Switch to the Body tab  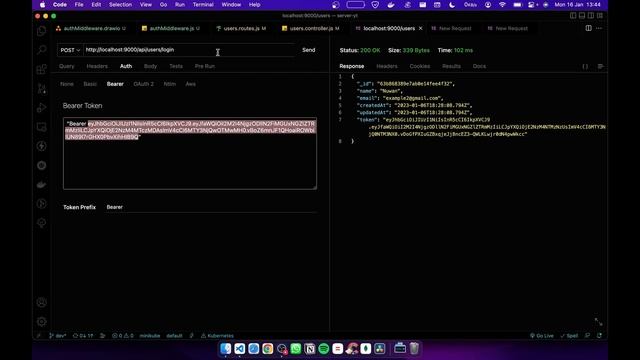click(x=150, y=66)
